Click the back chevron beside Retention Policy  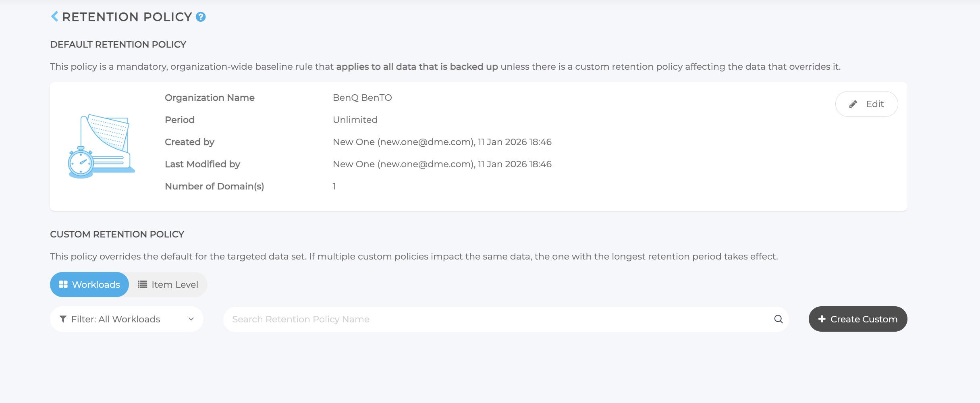click(54, 17)
